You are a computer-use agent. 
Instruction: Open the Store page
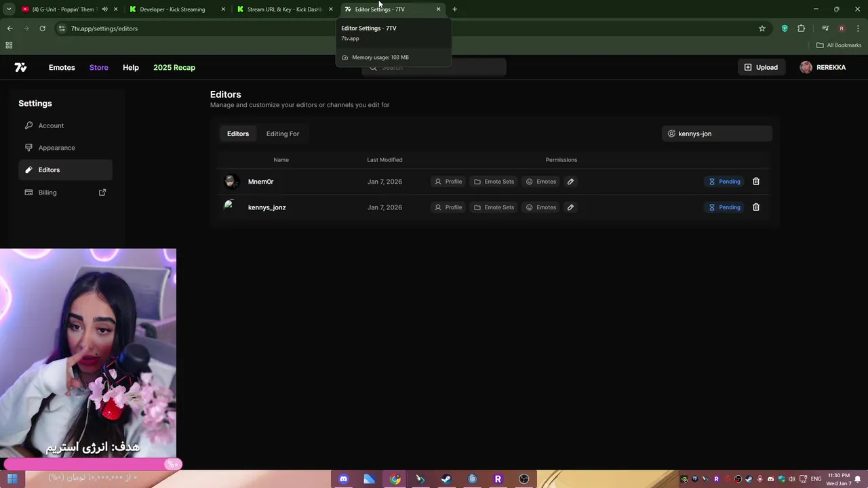tap(99, 67)
